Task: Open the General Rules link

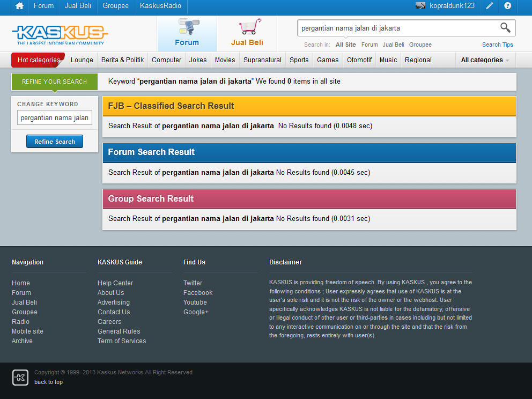Action: click(x=119, y=331)
